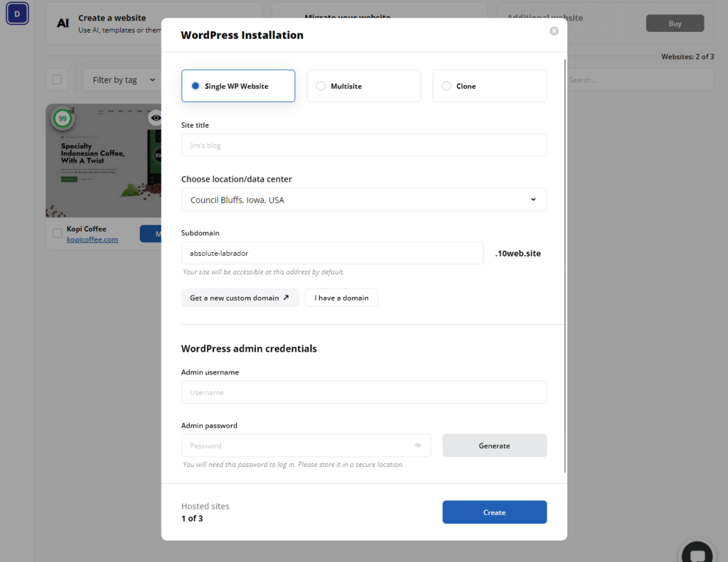Click the eye preview icon on Kopi Coffee
The height and width of the screenshot is (562, 728).
(156, 118)
